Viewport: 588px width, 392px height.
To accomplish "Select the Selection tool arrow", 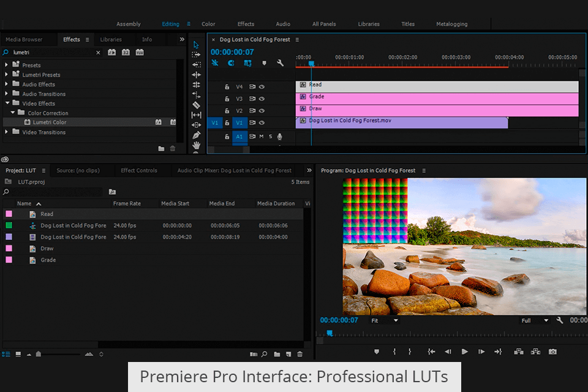I will coord(196,45).
